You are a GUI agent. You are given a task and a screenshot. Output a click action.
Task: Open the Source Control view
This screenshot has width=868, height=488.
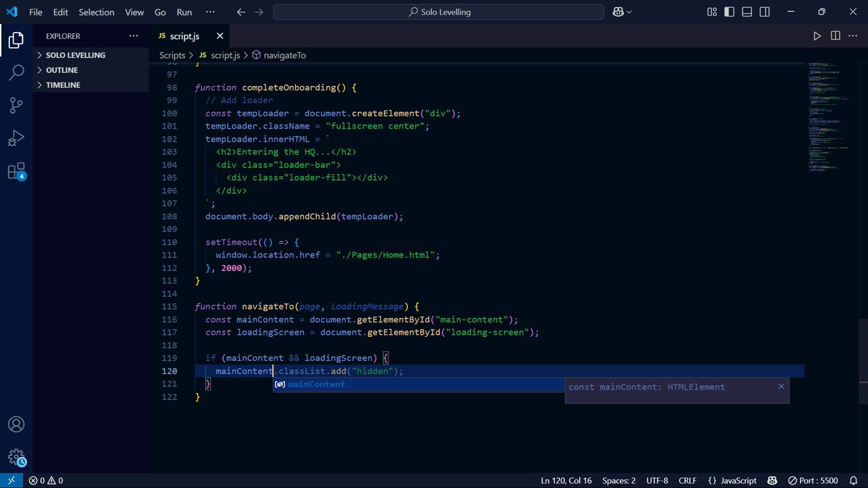click(16, 106)
